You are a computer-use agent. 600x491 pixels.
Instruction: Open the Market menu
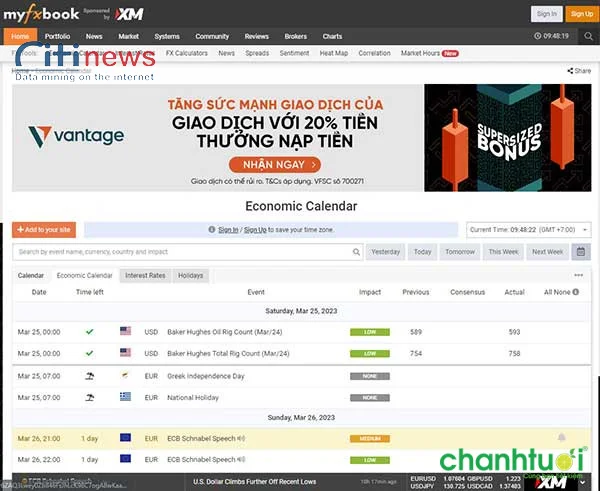click(x=129, y=36)
